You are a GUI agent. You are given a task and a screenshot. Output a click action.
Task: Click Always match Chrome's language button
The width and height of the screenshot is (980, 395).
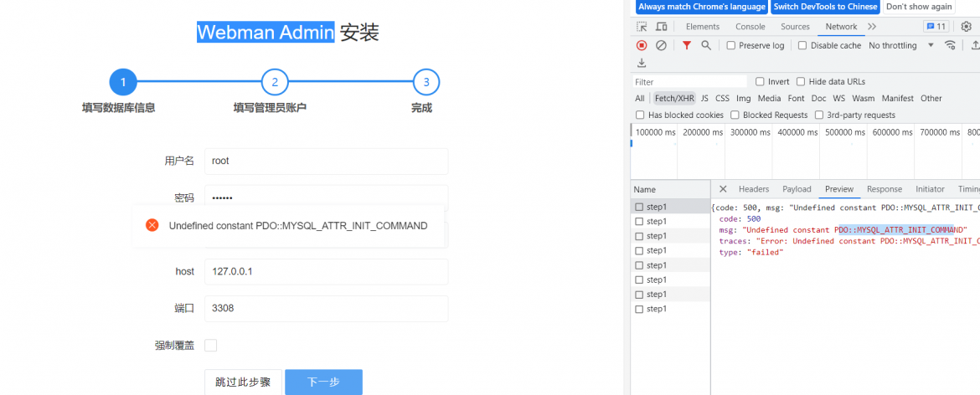pos(702,7)
